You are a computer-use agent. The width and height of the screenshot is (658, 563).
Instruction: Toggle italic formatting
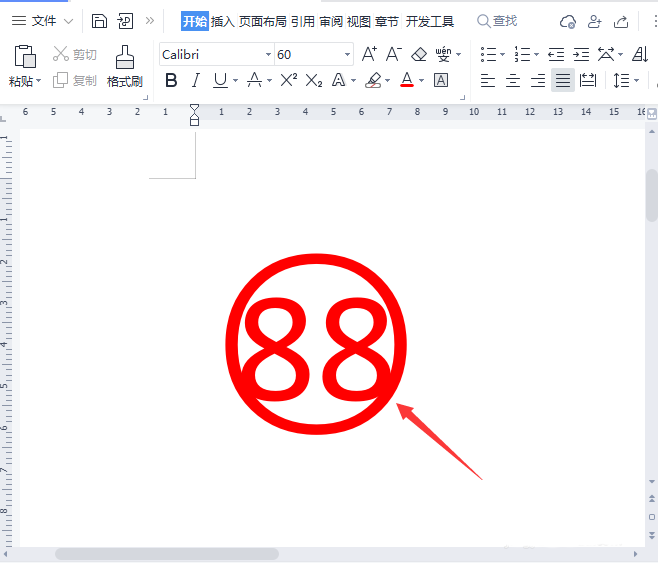[x=195, y=80]
